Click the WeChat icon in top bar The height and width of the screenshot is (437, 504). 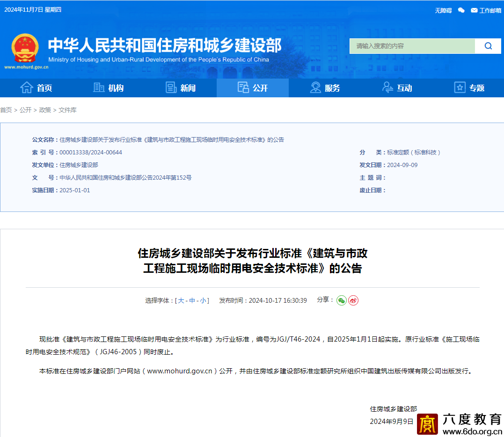coord(461,10)
